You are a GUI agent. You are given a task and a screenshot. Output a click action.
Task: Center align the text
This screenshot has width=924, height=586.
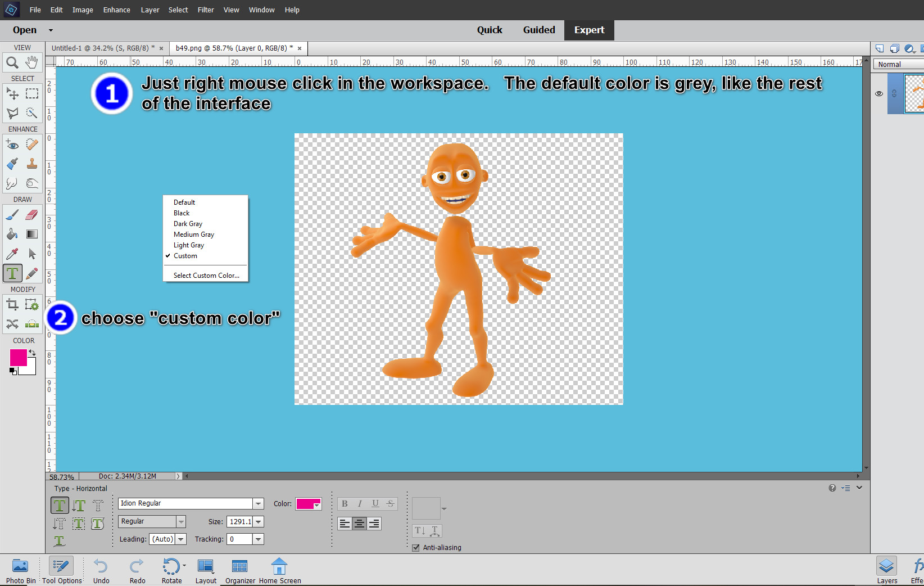click(x=359, y=524)
